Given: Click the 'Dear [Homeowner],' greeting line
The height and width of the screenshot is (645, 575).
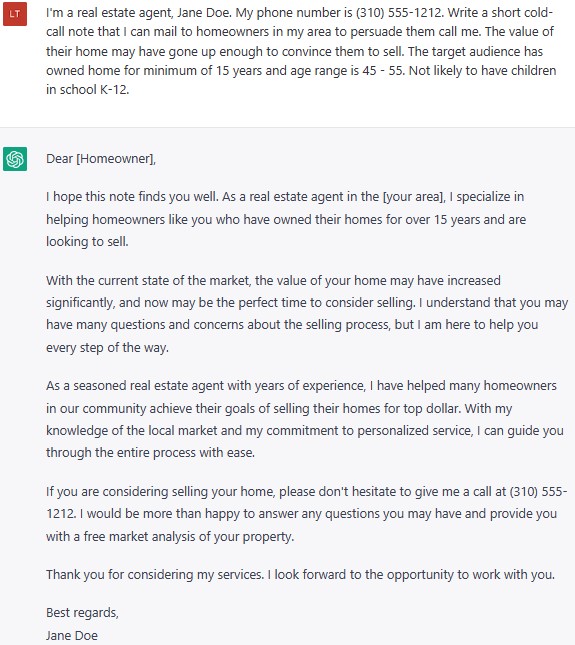Looking at the screenshot, I should 101,159.
